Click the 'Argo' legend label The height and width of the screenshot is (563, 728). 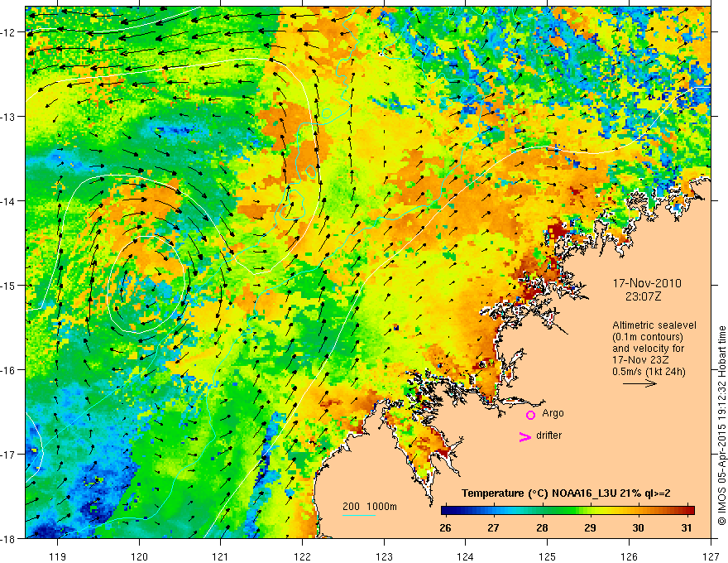(x=553, y=413)
